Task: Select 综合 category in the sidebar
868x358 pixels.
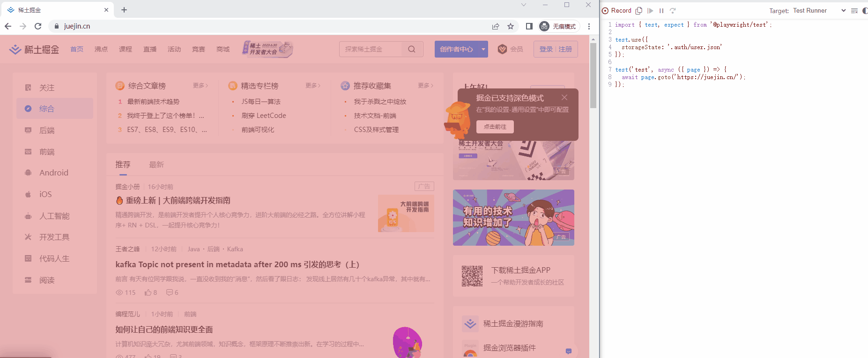Action: click(x=55, y=109)
